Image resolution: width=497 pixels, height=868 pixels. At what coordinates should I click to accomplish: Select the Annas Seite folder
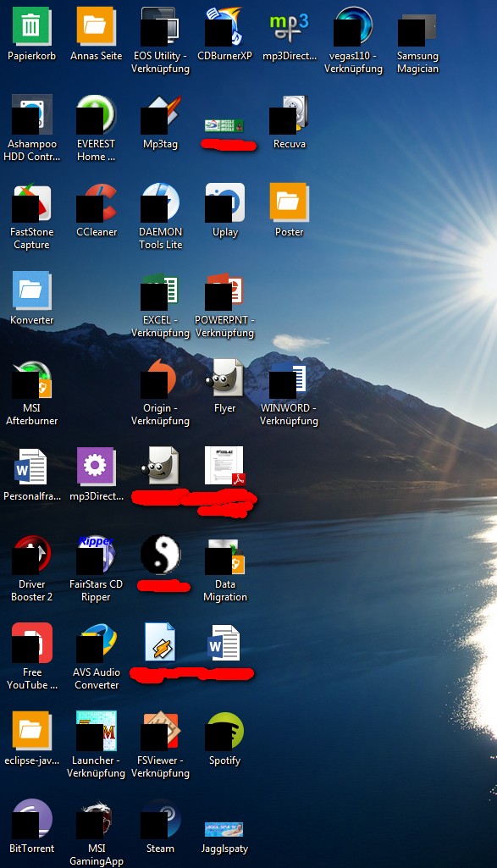coord(96,26)
